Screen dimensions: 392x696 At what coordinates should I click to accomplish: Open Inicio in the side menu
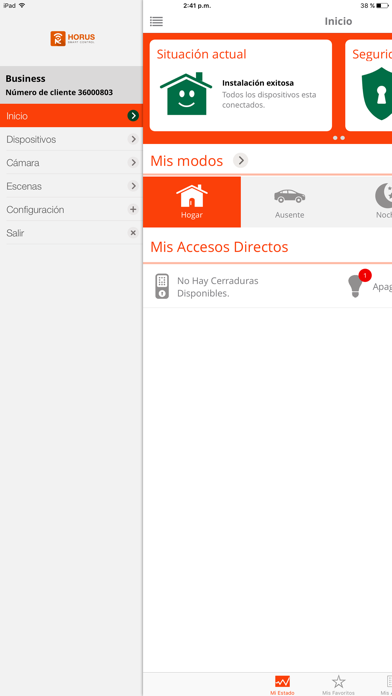point(71,116)
